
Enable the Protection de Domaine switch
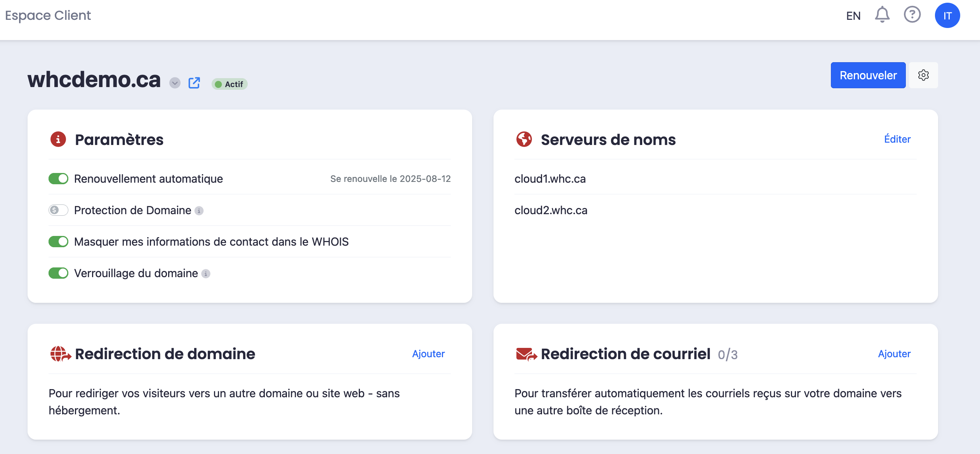58,210
